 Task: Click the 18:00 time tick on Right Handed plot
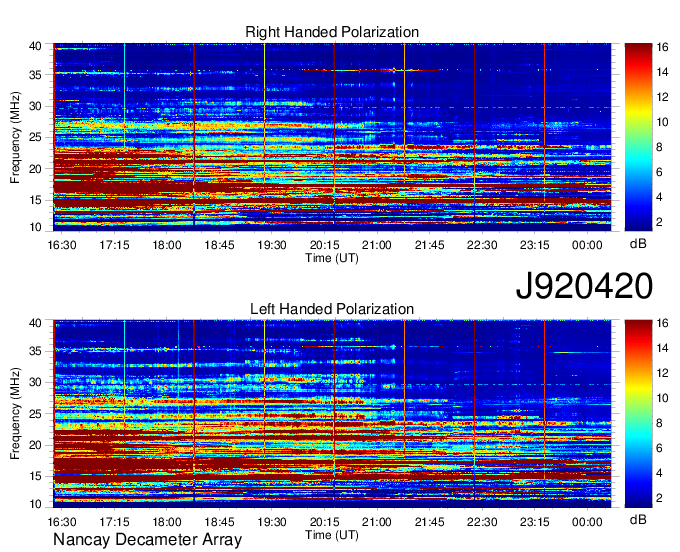click(x=167, y=245)
